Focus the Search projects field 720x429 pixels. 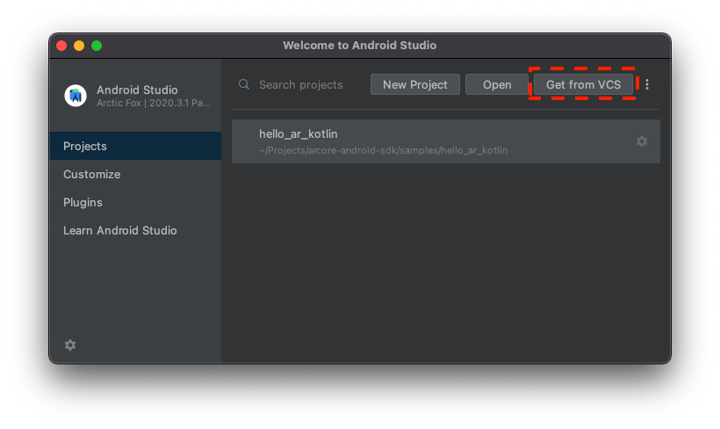click(305, 85)
